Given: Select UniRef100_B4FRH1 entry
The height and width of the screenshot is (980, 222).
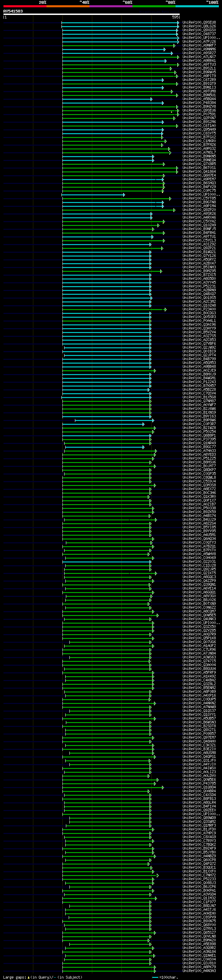Looking at the screenshot, I should point(199,233).
